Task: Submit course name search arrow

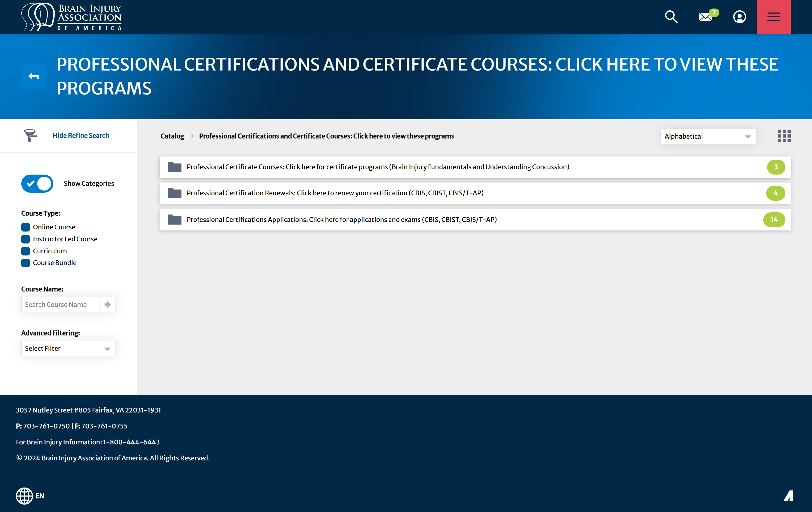Action: click(x=107, y=305)
